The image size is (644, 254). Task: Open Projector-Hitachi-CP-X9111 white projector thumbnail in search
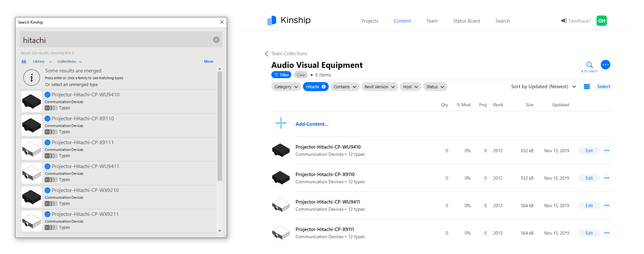tap(32, 149)
